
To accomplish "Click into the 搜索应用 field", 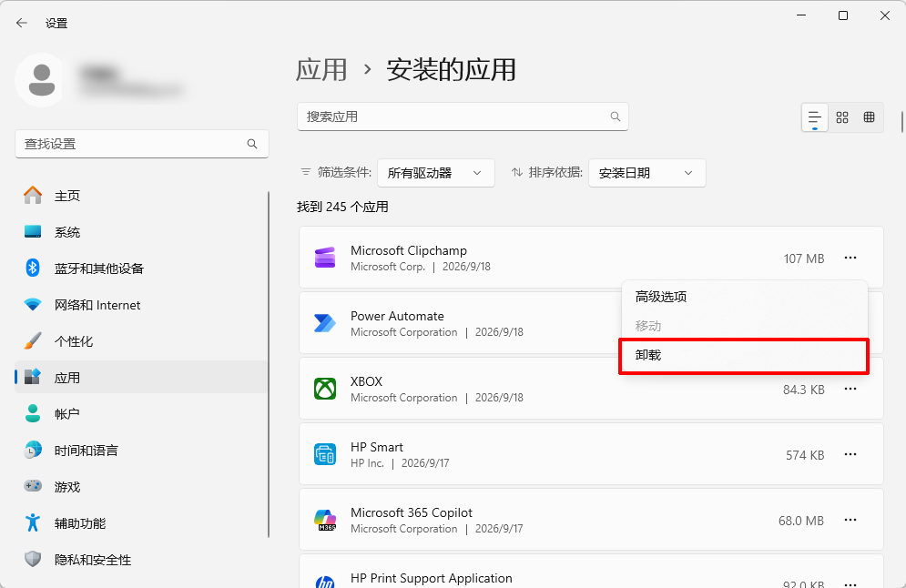I will click(x=463, y=117).
